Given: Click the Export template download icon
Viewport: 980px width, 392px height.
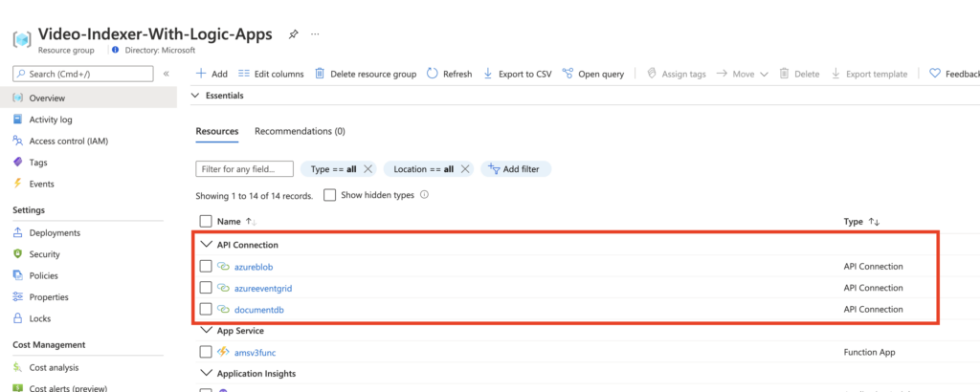Looking at the screenshot, I should point(835,74).
